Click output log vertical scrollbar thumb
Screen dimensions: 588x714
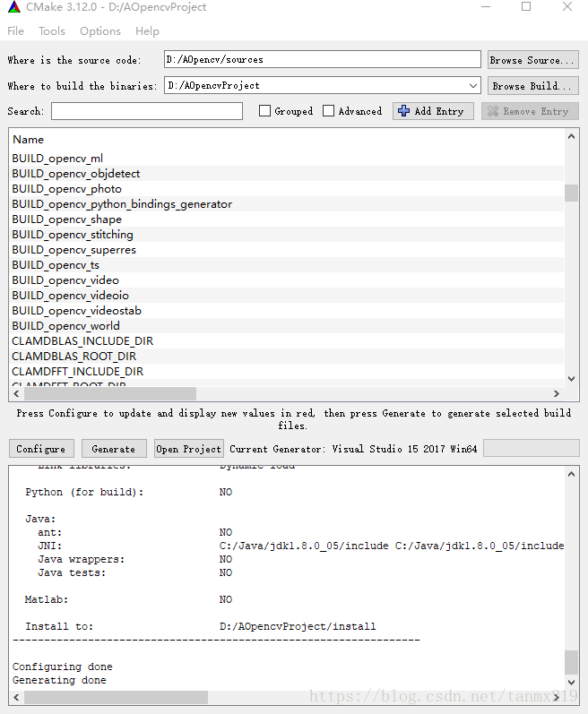point(571,662)
